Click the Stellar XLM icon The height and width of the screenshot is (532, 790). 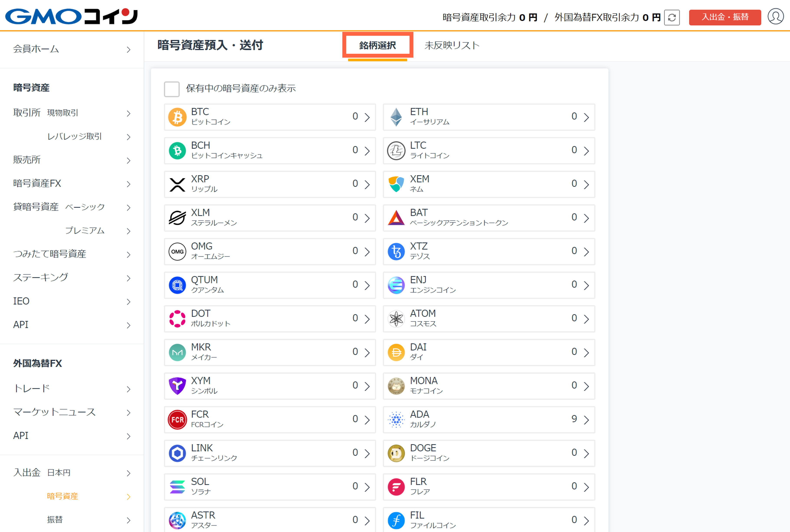[x=177, y=218]
